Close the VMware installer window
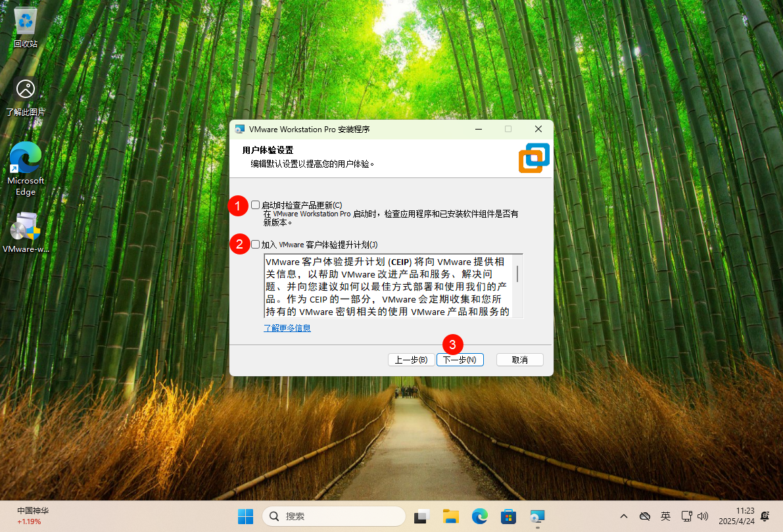Image resolution: width=783 pixels, height=532 pixels. 538,130
